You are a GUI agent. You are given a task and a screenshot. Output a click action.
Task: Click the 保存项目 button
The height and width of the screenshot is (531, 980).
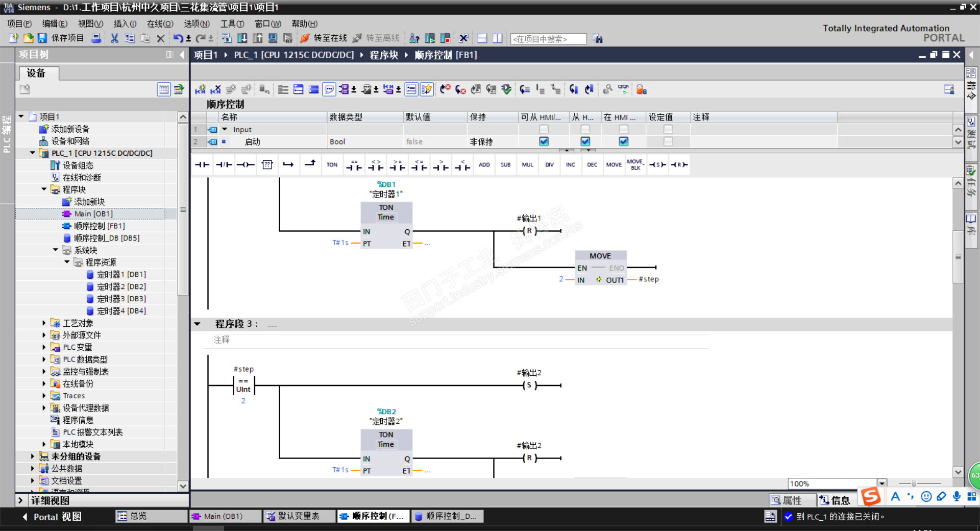(x=61, y=38)
